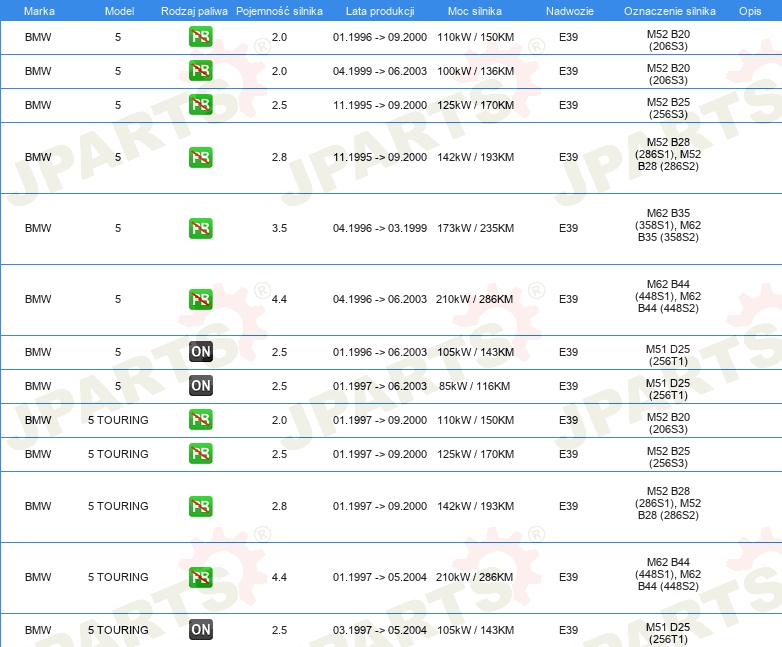Select the power value 85kW / 116KM
This screenshot has height=647, width=782.
[x=474, y=386]
